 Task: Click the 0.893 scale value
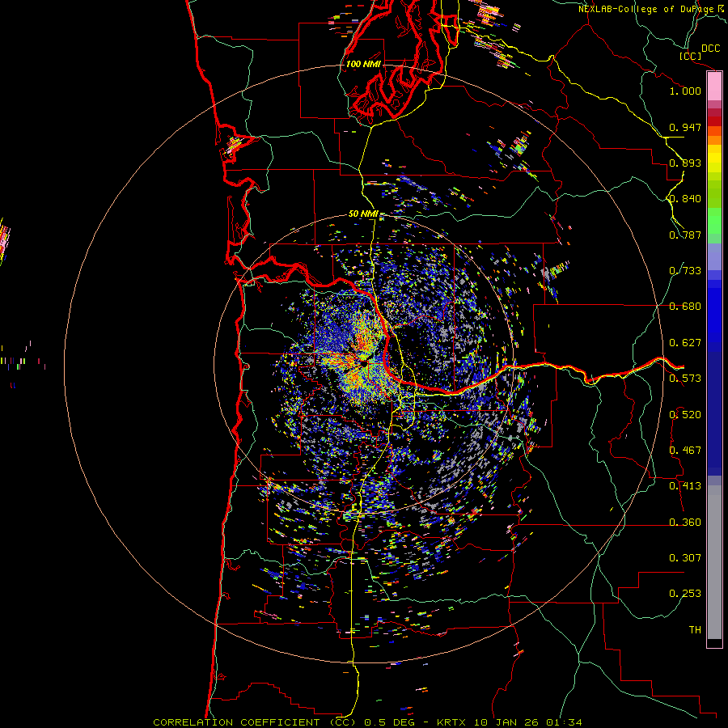pos(685,163)
